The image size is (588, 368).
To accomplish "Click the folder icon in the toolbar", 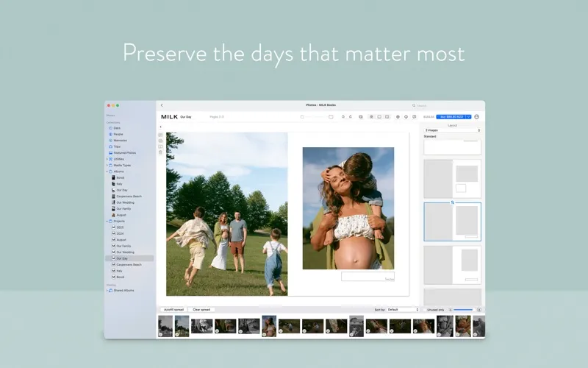I will [302, 117].
